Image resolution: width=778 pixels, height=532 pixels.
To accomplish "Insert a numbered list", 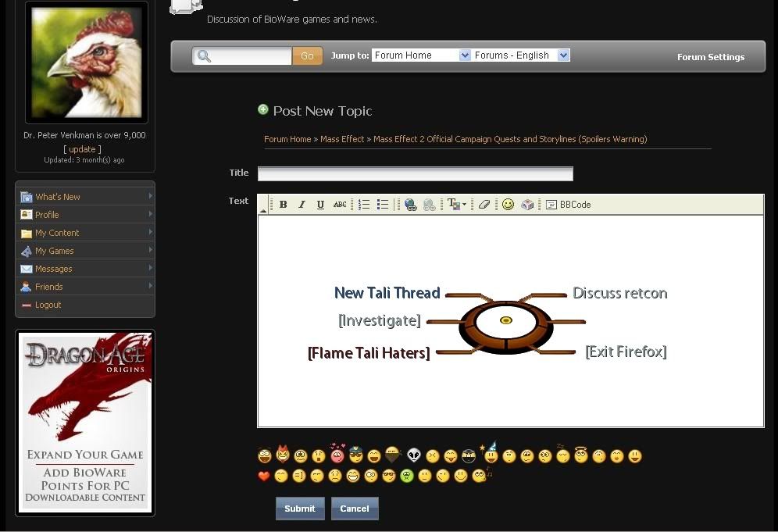I will coord(364,205).
